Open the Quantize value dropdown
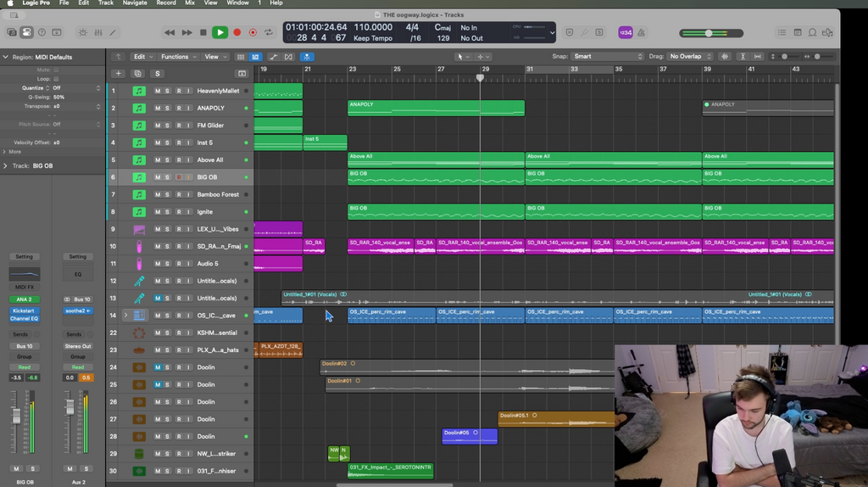 click(x=76, y=88)
